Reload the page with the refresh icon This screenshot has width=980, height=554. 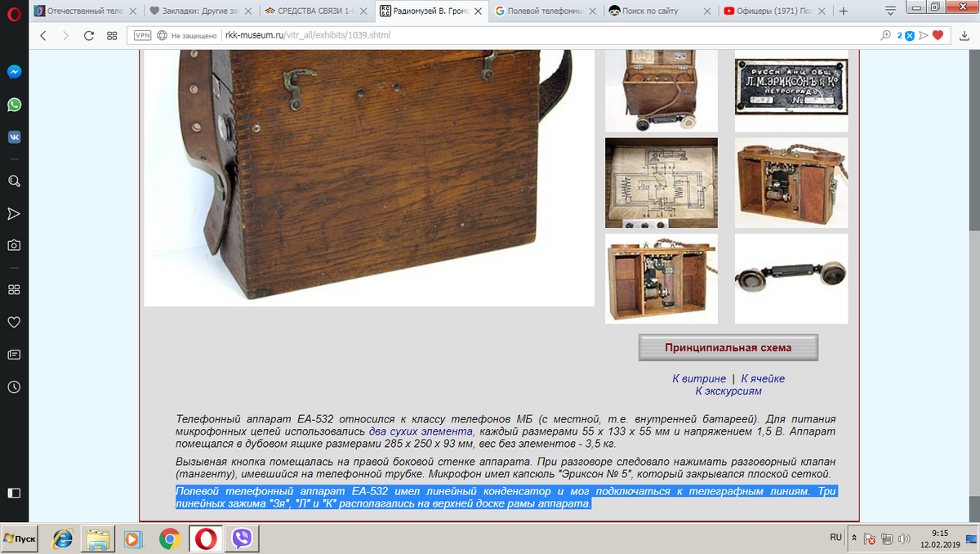(x=89, y=35)
